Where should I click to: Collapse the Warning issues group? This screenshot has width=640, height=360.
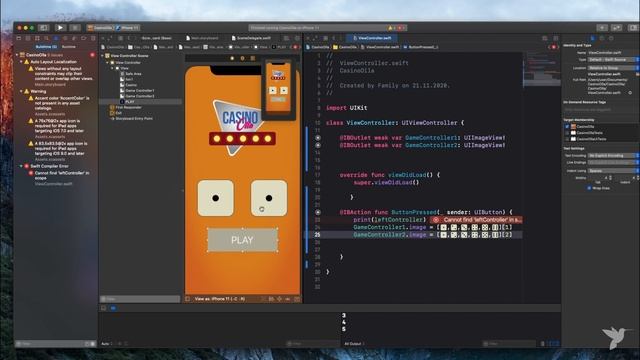(21, 91)
